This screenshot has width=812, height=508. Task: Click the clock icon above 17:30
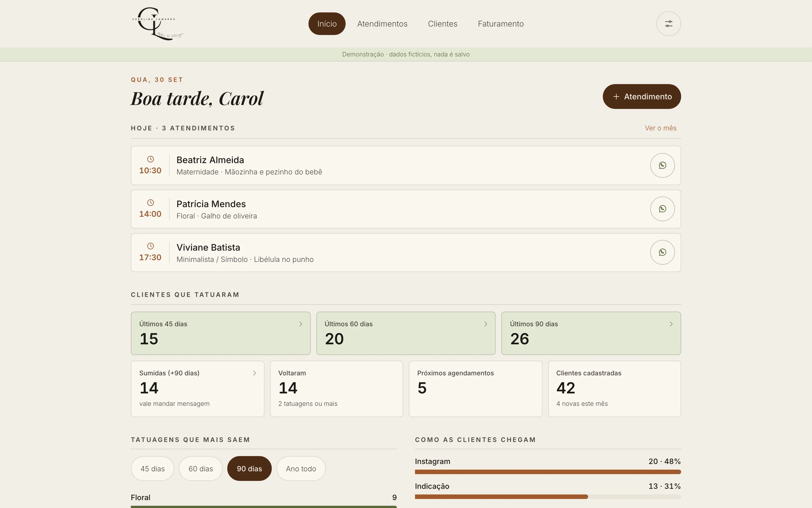click(x=150, y=246)
